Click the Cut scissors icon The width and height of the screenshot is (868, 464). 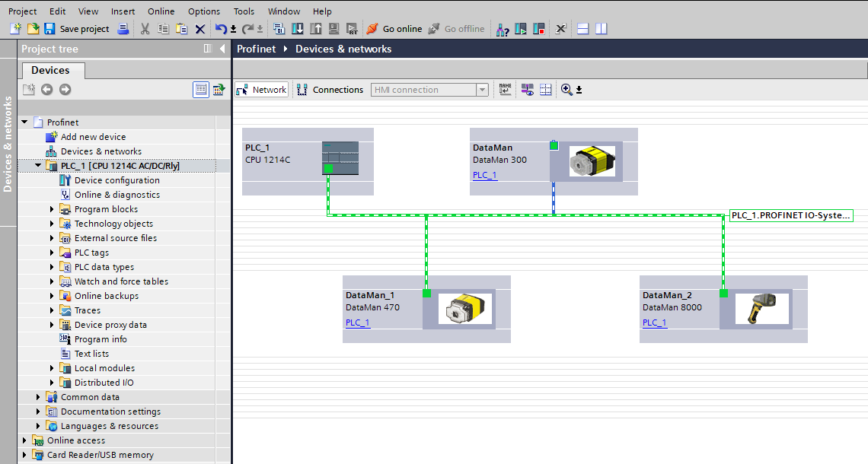click(x=145, y=29)
